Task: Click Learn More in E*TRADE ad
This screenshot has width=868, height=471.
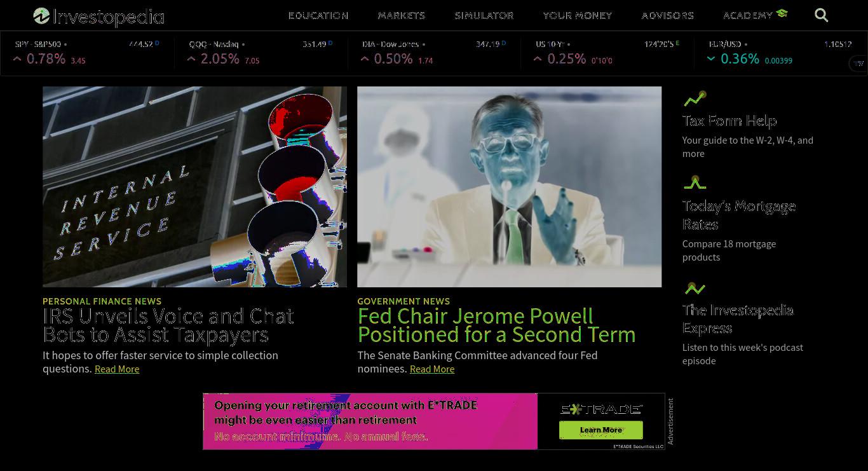Action: point(601,430)
